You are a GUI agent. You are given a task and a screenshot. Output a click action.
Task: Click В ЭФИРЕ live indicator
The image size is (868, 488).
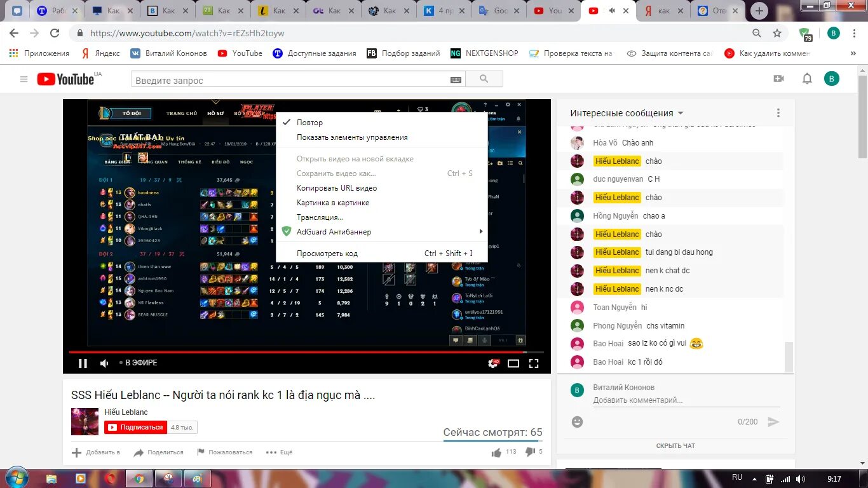139,363
